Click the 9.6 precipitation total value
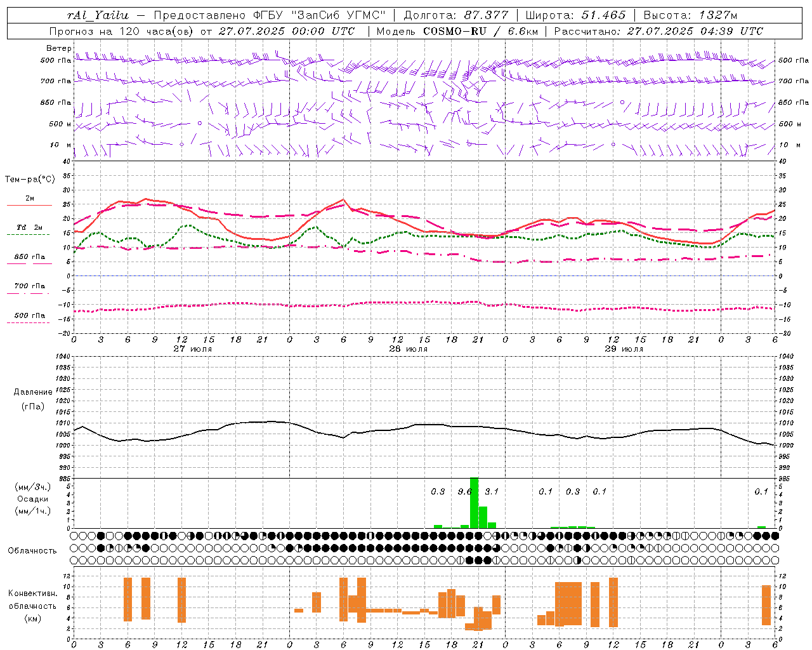Screen dimensions: 812x650 tap(465, 491)
